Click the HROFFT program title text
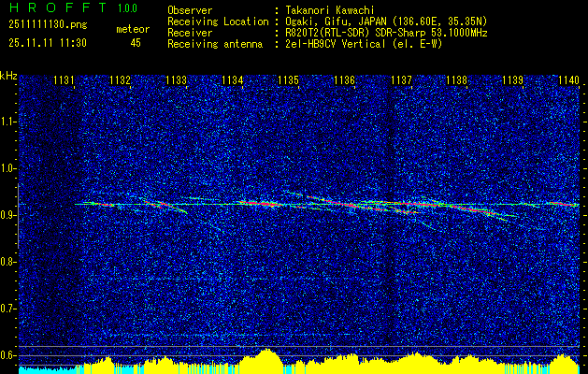 [x=58, y=7]
